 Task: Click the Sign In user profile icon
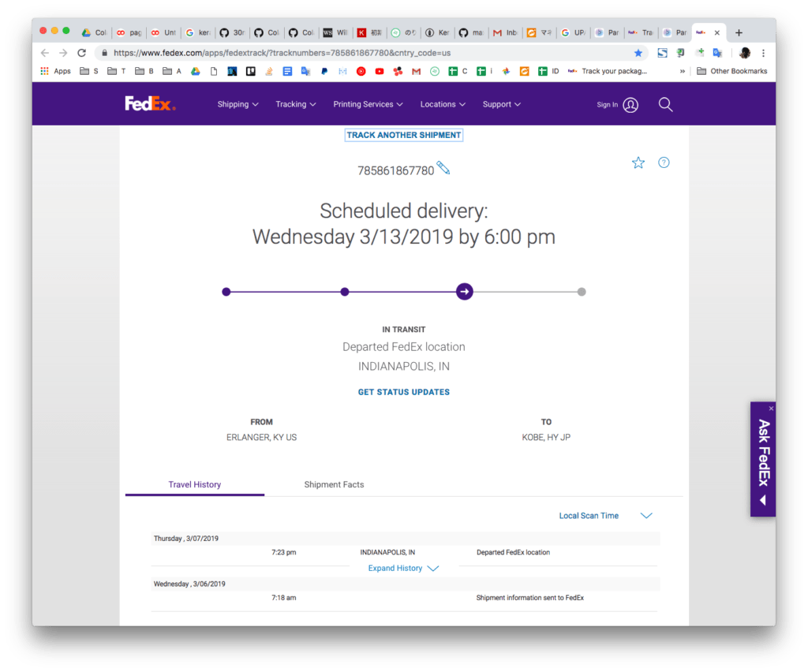click(x=630, y=105)
